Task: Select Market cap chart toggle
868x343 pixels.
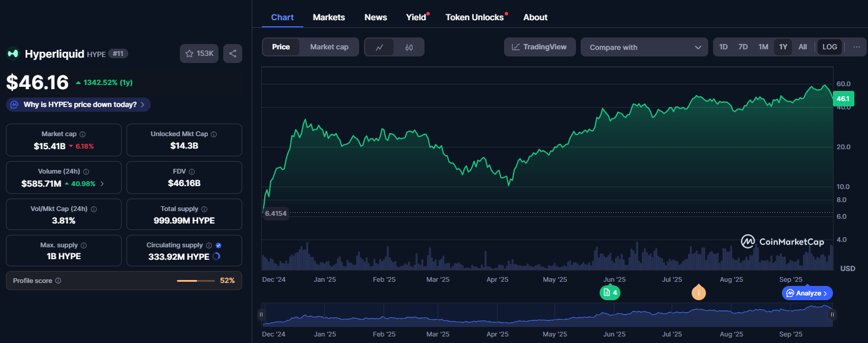Action: 329,47
